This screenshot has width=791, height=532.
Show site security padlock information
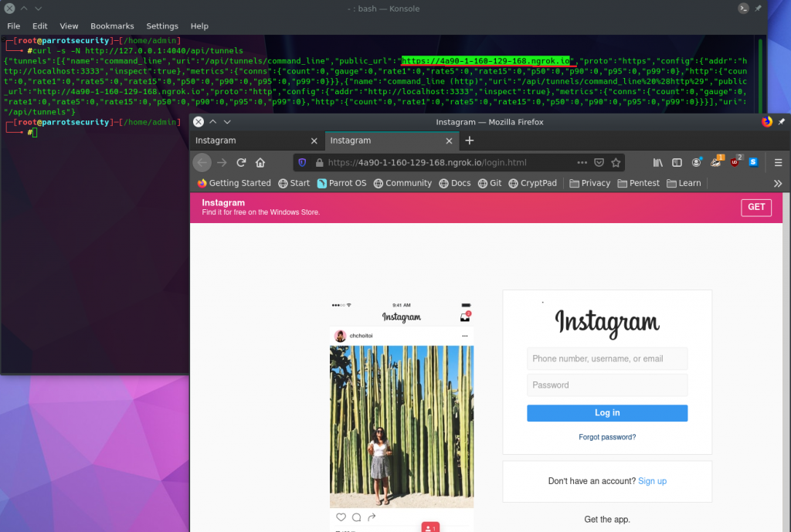coord(319,162)
